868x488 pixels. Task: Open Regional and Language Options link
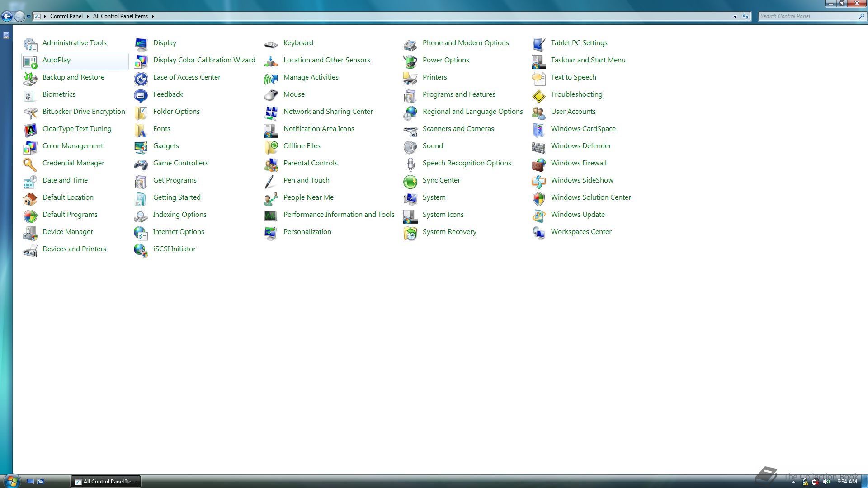(473, 111)
